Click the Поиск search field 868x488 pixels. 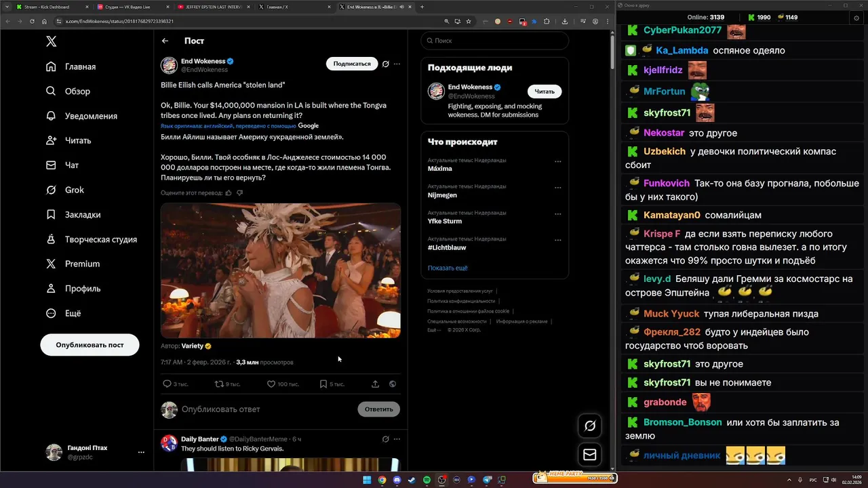point(494,41)
